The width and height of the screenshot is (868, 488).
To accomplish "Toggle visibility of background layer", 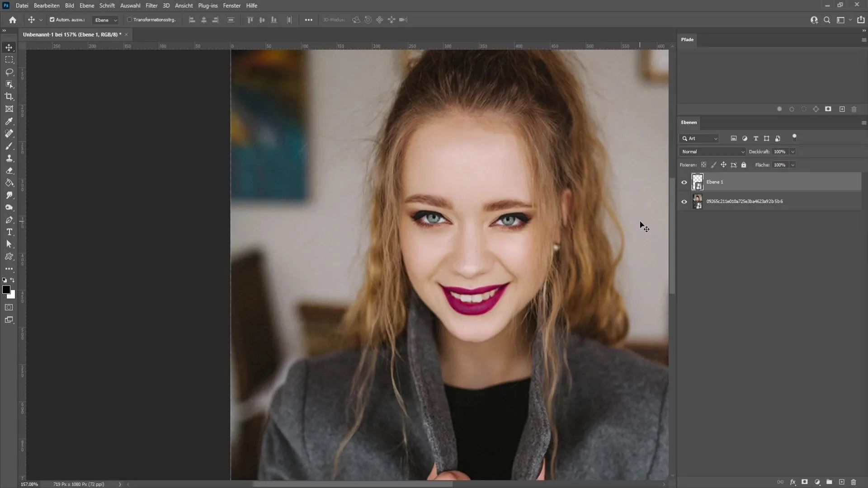I will (684, 202).
